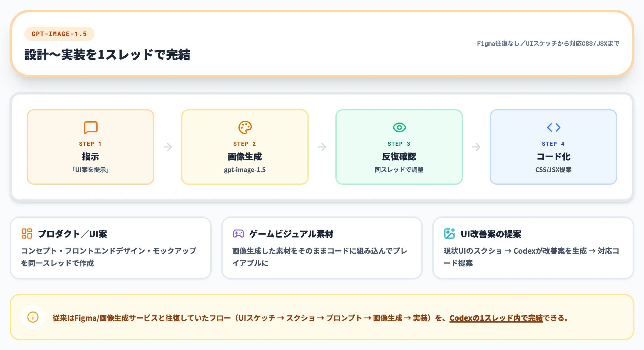Select the code brackets icon in STEP 4
Viewport: 644px width, 350px height.
(554, 128)
